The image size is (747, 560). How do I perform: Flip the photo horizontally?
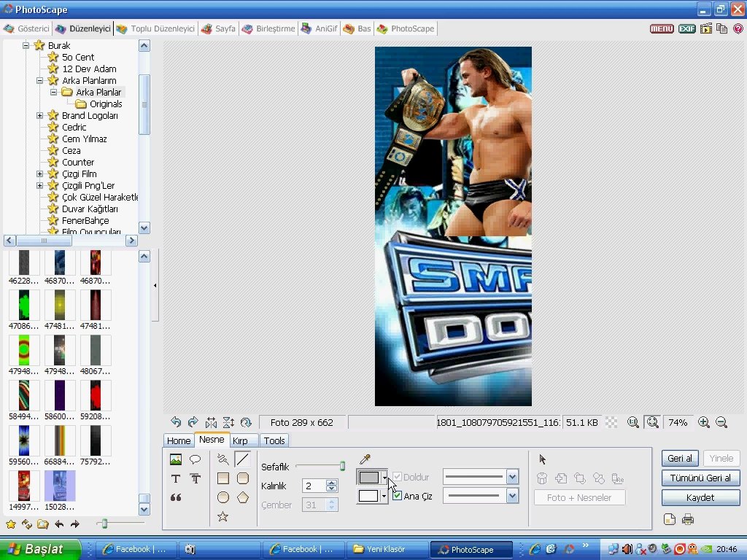coord(211,422)
